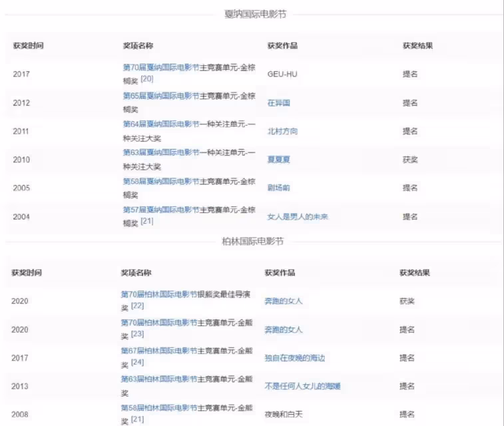Click 提名 result for 北村方向
504x426 pixels.
coord(410,131)
